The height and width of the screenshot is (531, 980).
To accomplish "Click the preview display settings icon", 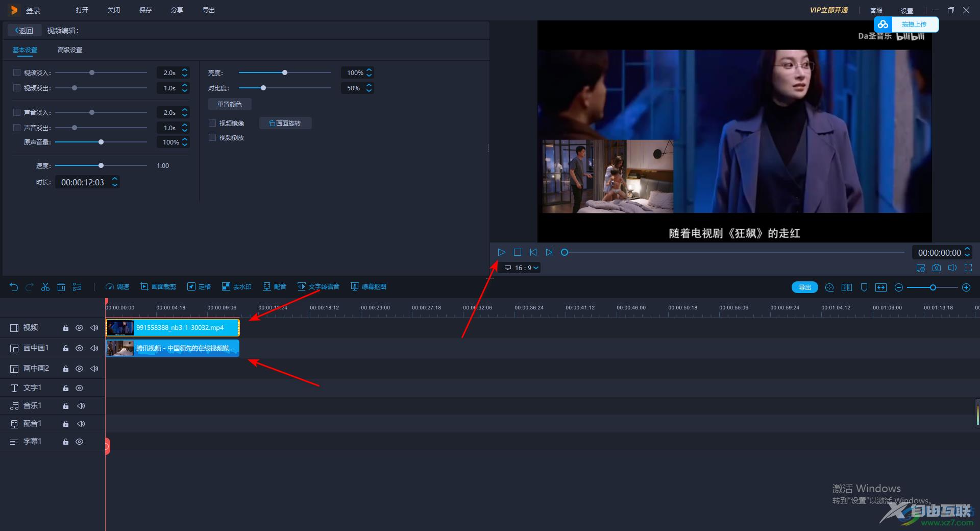I will click(920, 268).
